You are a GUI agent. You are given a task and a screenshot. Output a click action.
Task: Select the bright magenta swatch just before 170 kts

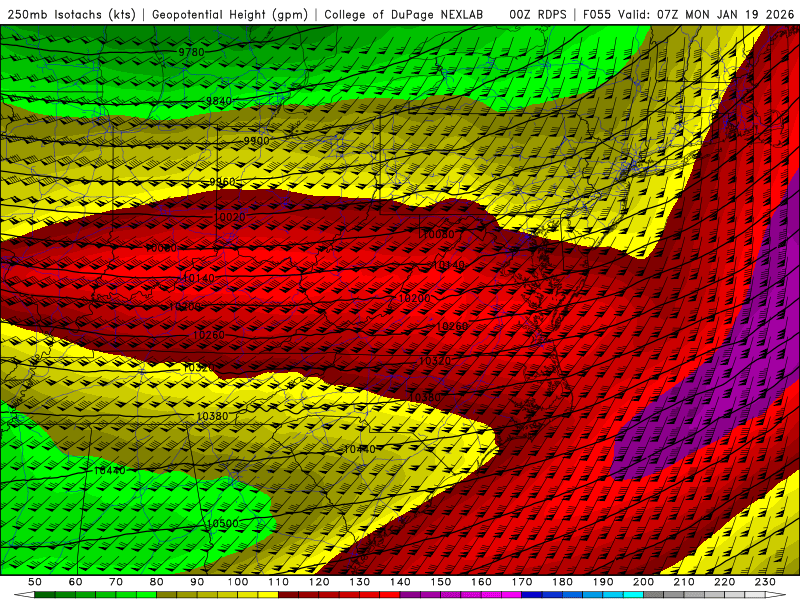(511, 595)
